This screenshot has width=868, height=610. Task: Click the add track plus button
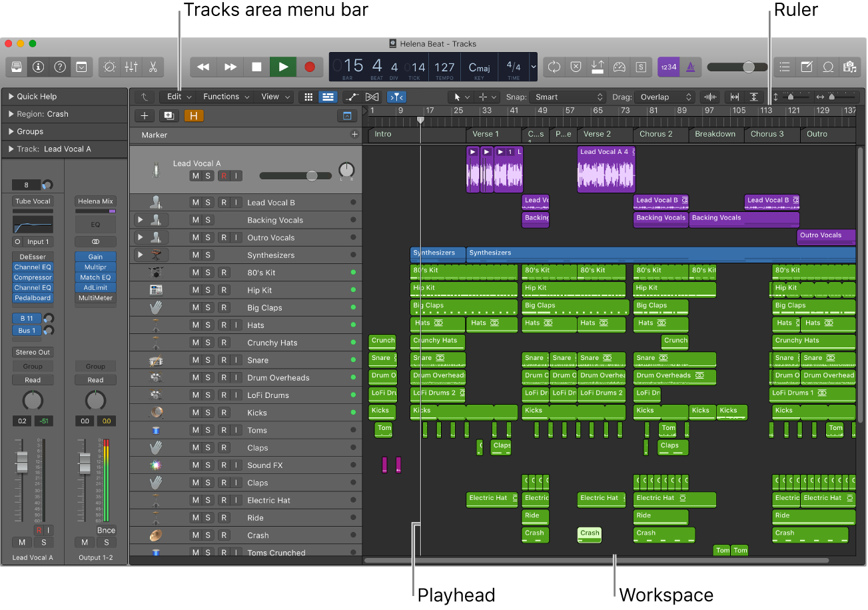coord(145,116)
